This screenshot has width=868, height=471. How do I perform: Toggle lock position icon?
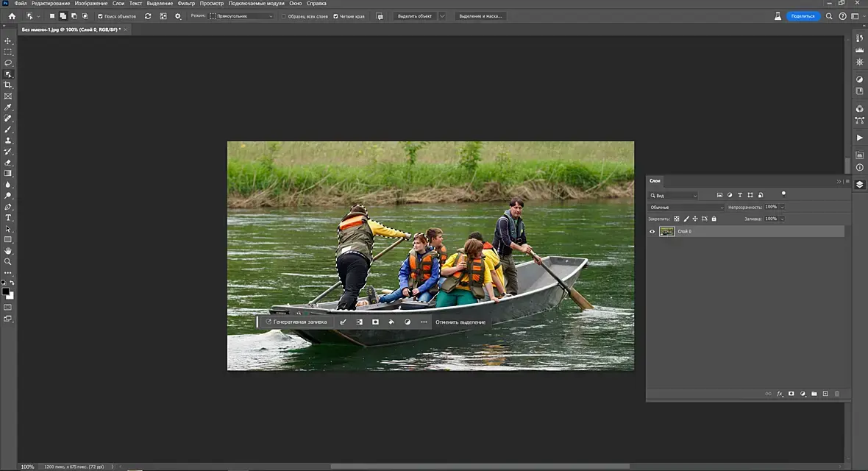pos(695,219)
